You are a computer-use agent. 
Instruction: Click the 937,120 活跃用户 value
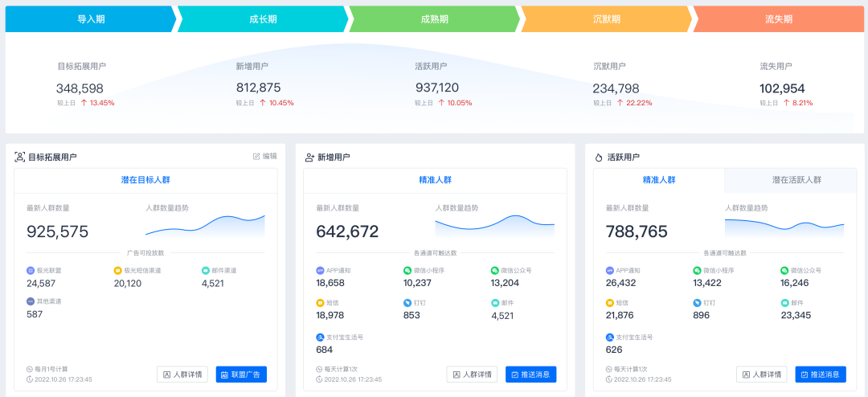pos(437,88)
